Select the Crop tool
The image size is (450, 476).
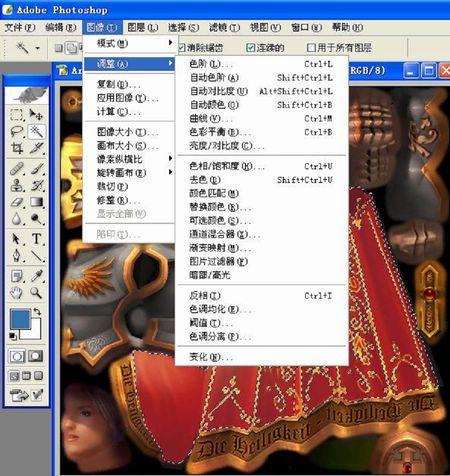16,148
